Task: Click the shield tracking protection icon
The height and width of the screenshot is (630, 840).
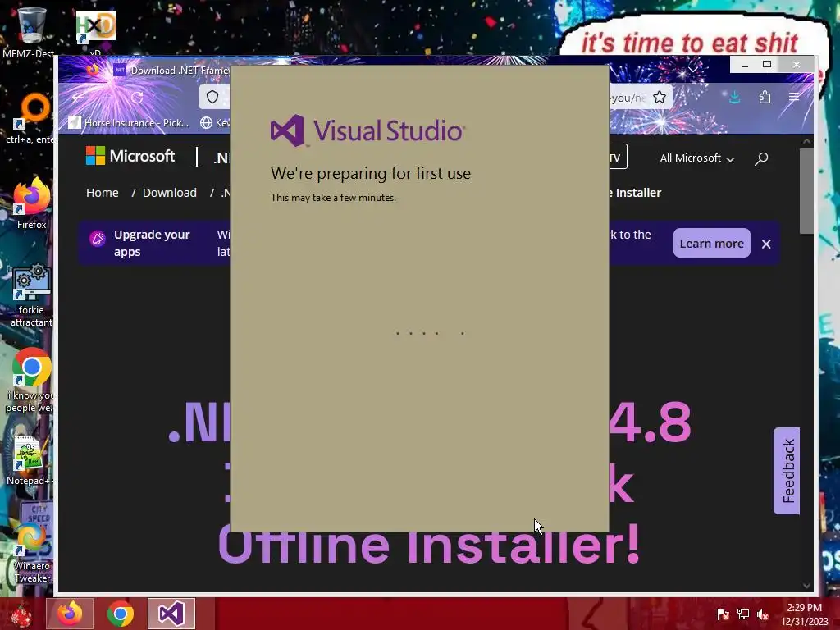Action: coord(212,97)
